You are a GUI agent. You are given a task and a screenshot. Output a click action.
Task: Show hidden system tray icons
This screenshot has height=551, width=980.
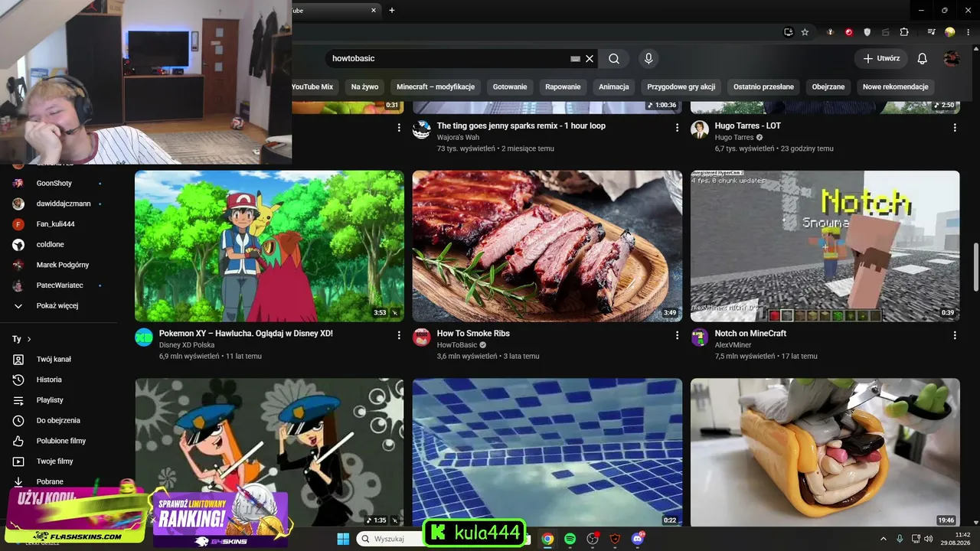(x=883, y=539)
